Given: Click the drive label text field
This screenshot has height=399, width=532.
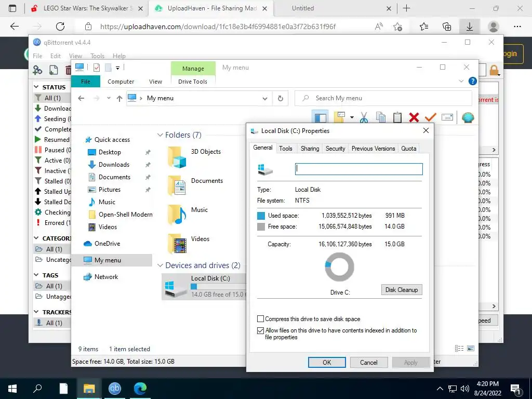Looking at the screenshot, I should point(358,169).
